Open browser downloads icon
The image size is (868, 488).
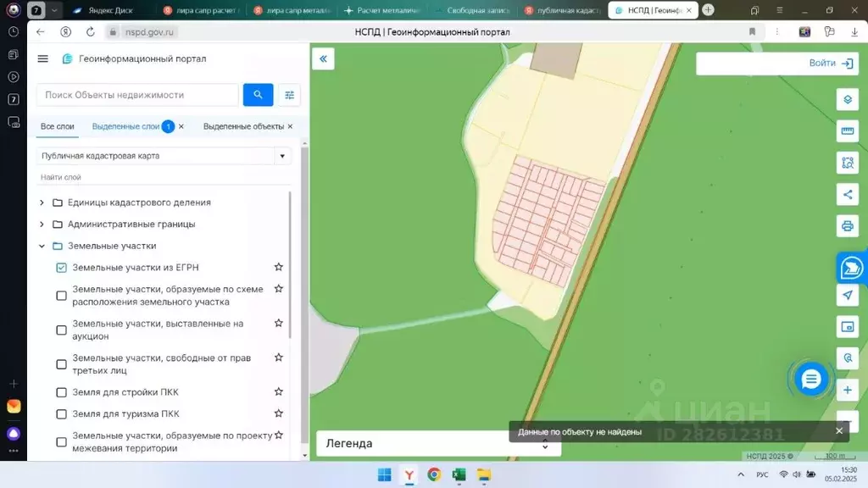(x=854, y=32)
